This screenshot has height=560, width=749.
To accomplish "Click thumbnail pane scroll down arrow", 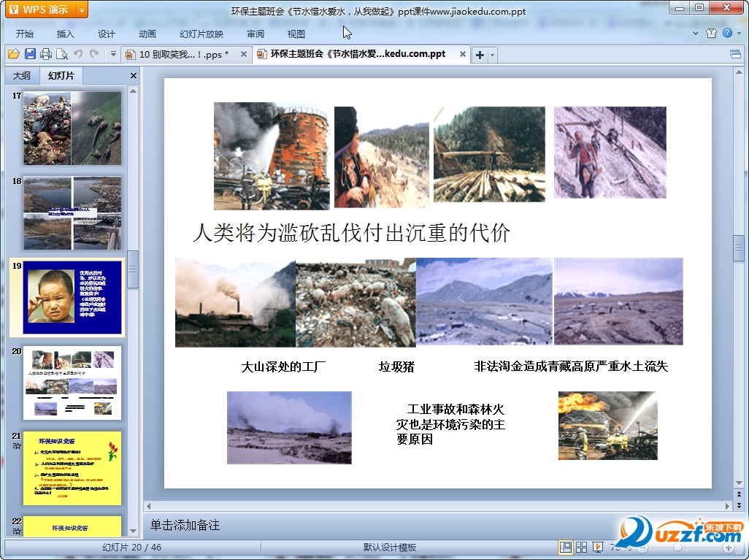I will 134,531.
